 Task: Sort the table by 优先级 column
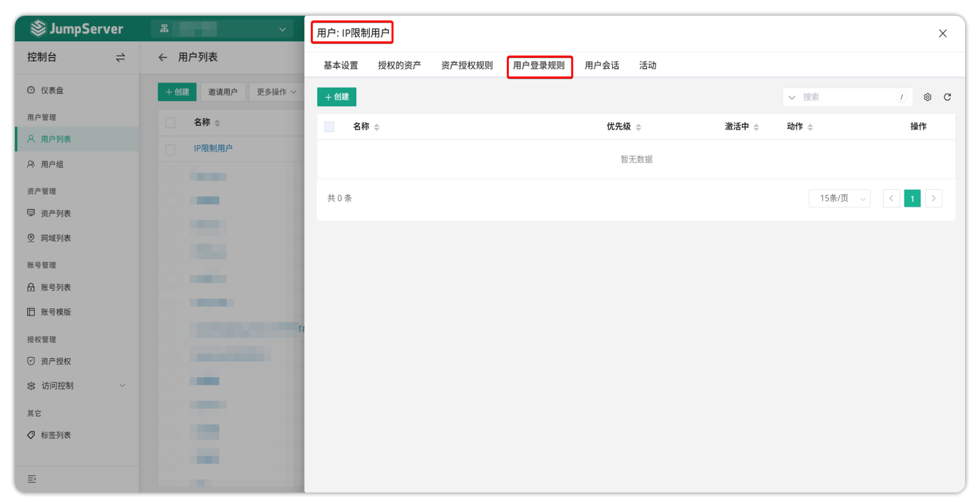(638, 127)
